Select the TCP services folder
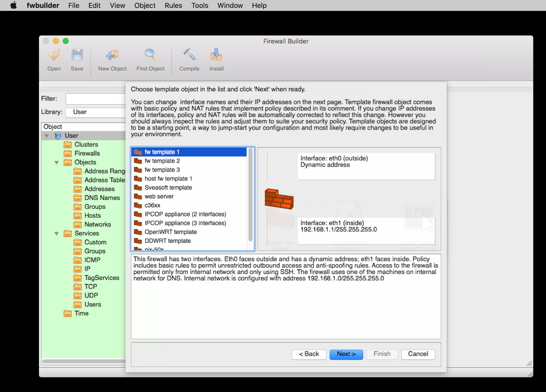The image size is (546, 392). point(90,287)
